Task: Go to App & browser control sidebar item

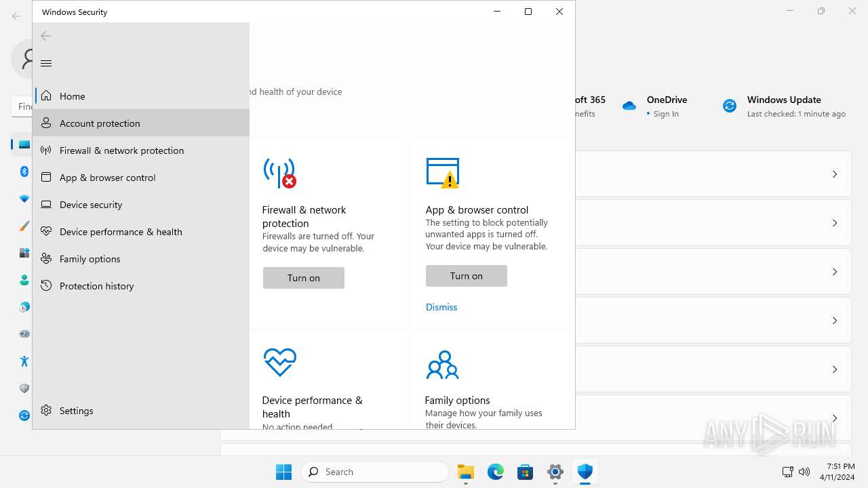Action: [141, 178]
